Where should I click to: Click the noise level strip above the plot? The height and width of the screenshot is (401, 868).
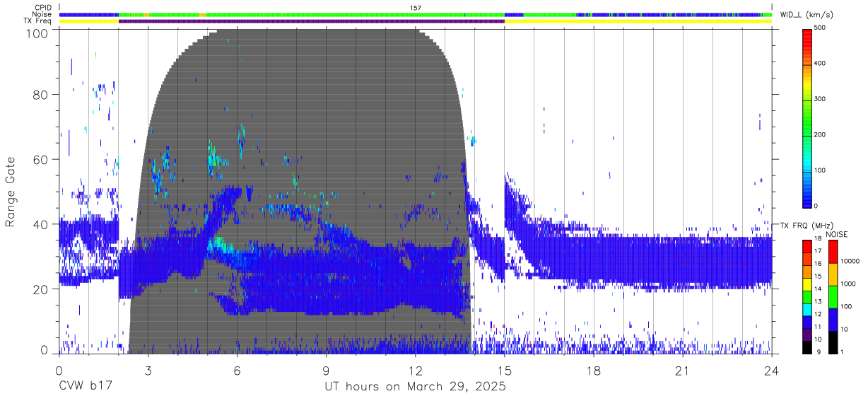pyautogui.click(x=416, y=14)
